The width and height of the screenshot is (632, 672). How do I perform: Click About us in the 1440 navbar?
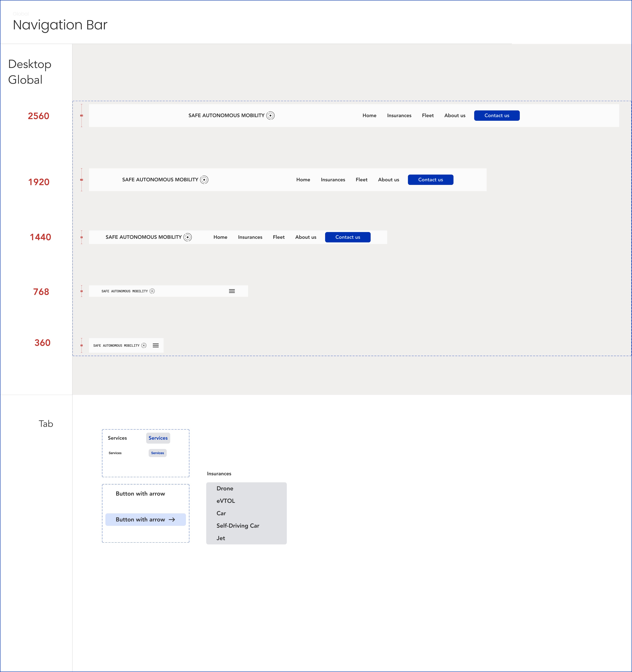[305, 237]
